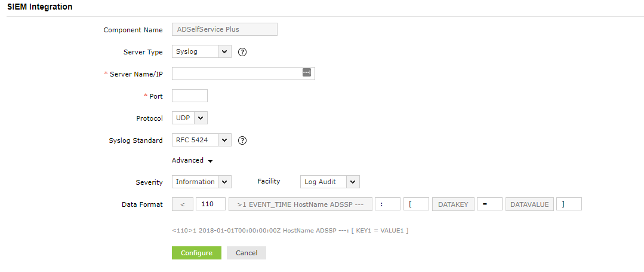This screenshot has width=644, height=272.
Task: Click the DATAKEY box in Data Format
Action: pyautogui.click(x=454, y=204)
